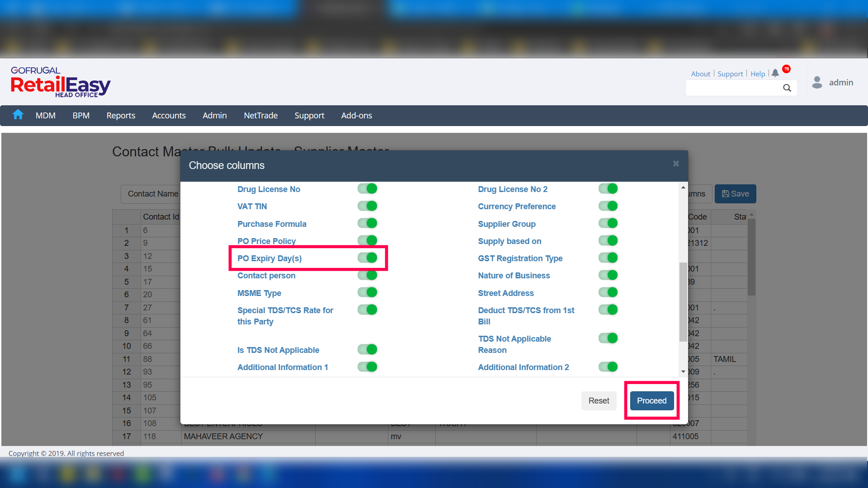Click the top search input field

[732, 88]
